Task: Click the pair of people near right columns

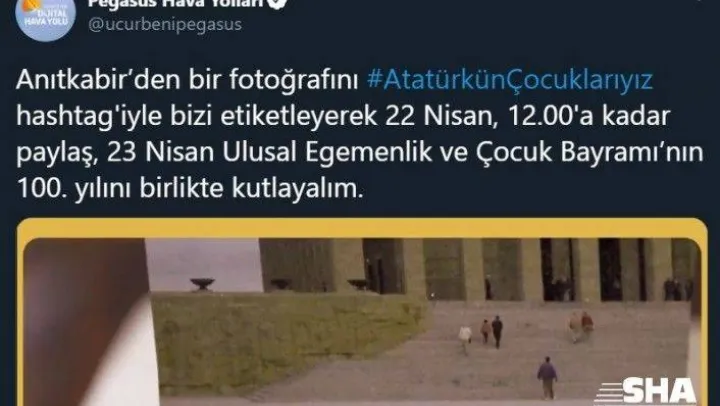Action: coord(580,326)
